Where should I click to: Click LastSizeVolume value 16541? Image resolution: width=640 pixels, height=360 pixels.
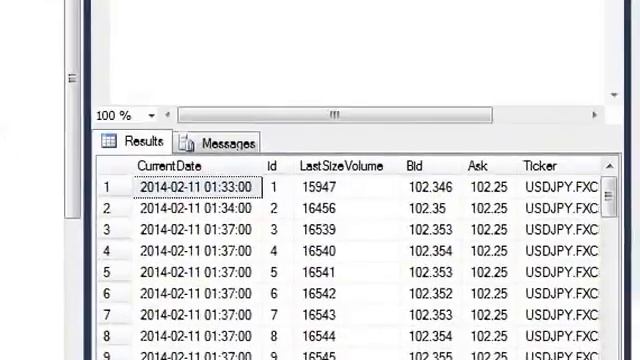(x=319, y=272)
